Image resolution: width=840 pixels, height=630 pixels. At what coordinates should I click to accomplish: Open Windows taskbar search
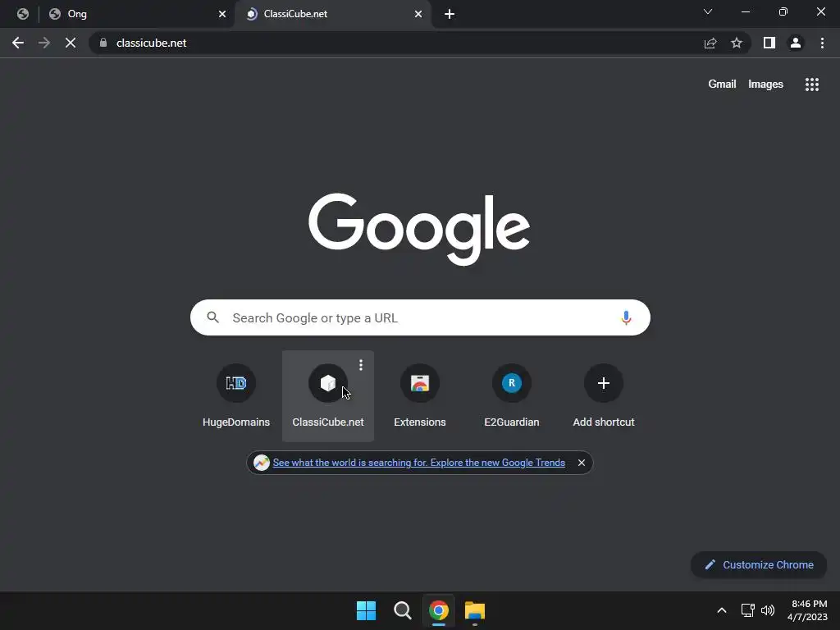(402, 610)
